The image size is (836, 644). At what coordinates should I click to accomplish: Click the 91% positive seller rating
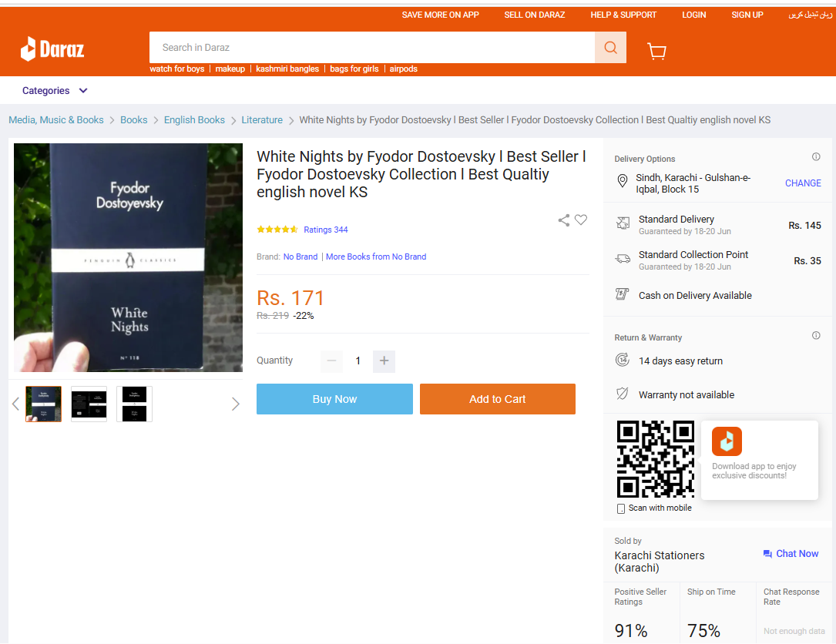(631, 631)
